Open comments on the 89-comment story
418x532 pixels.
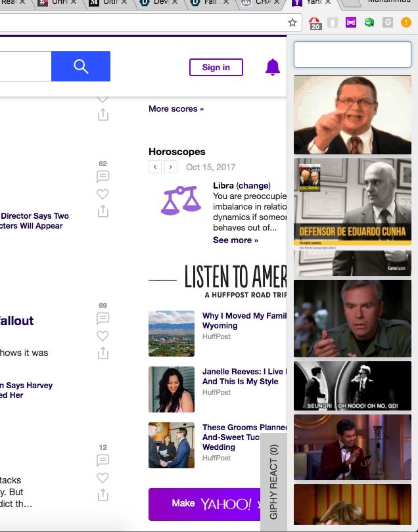click(x=103, y=319)
